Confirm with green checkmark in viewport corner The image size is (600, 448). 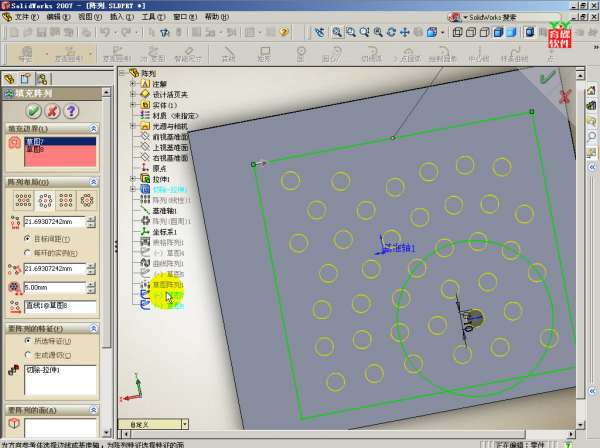click(x=546, y=77)
